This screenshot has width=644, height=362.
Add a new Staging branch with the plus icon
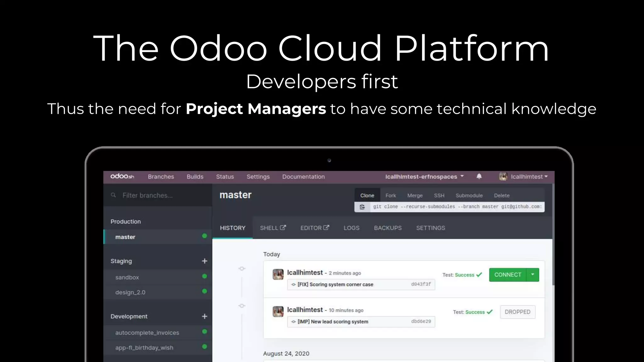(x=204, y=261)
